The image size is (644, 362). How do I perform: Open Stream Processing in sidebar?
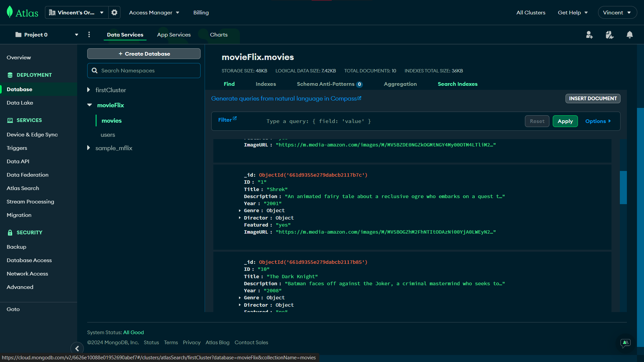pyautogui.click(x=30, y=201)
